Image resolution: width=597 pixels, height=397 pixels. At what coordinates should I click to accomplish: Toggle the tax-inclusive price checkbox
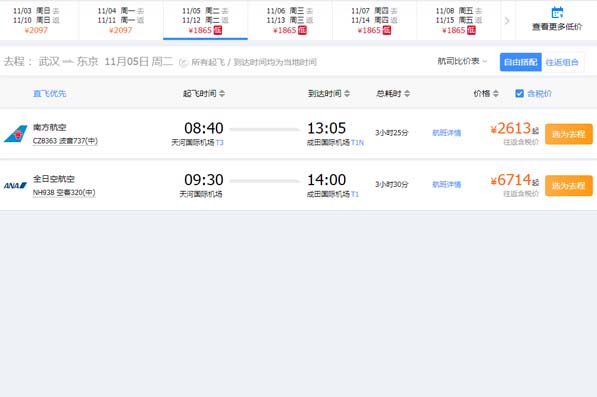coord(519,93)
